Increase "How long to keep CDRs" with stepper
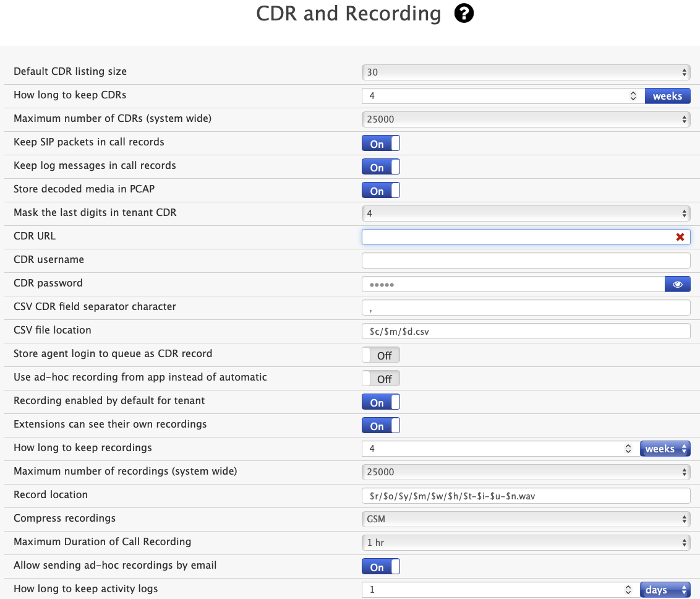 click(633, 93)
